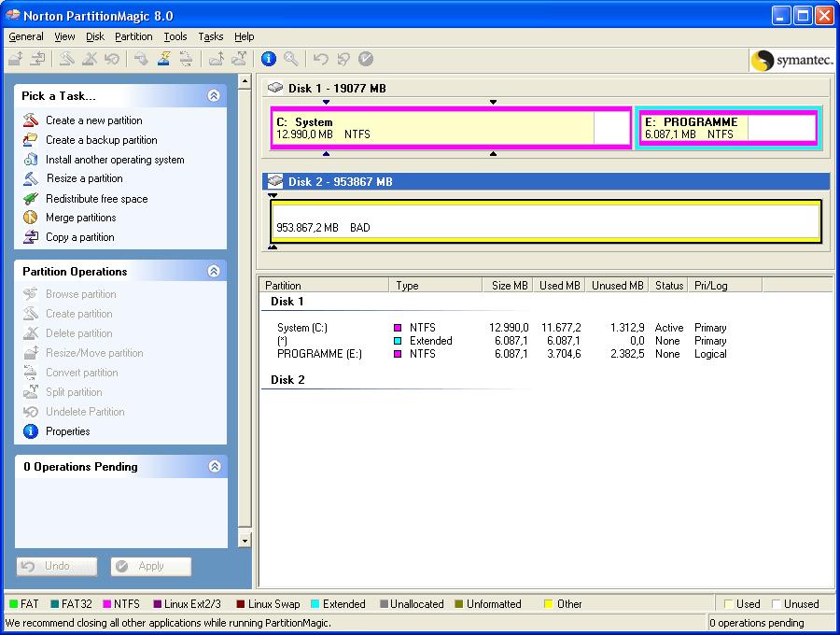Select the System (C:) table row
Image resolution: width=840 pixels, height=635 pixels.
[x=501, y=328]
